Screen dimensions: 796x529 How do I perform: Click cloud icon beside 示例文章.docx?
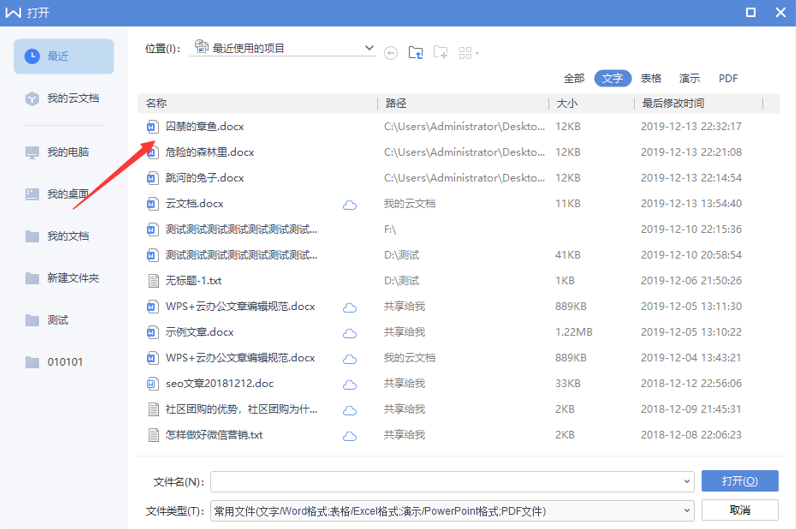click(x=350, y=334)
